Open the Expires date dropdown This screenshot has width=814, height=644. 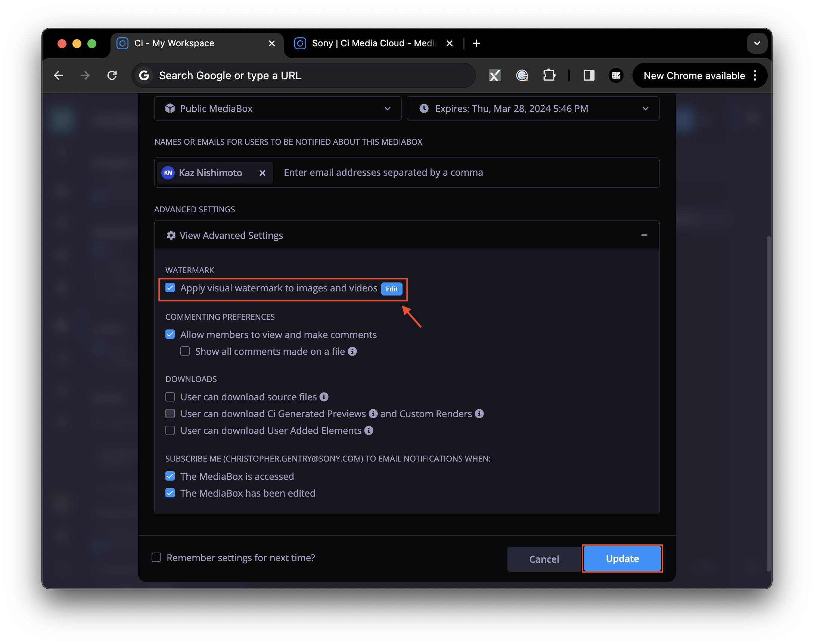click(x=533, y=109)
